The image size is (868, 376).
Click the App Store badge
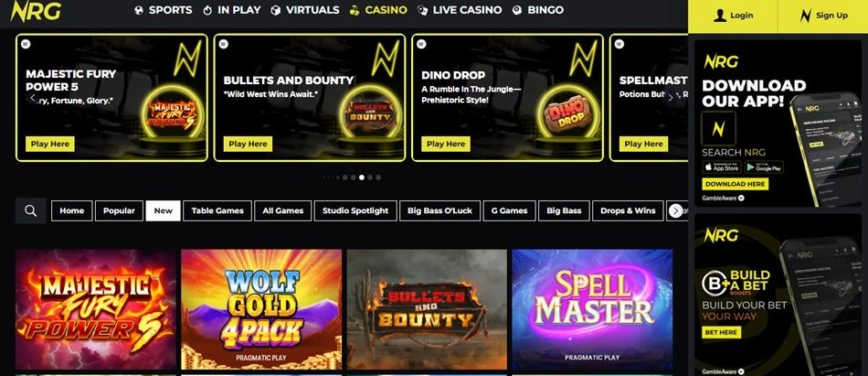click(721, 167)
